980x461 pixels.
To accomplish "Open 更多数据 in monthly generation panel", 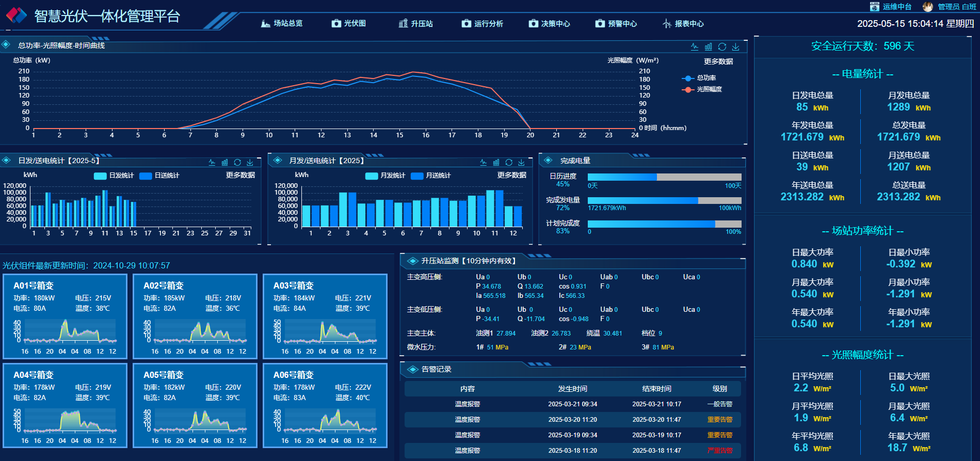I will pyautogui.click(x=511, y=175).
